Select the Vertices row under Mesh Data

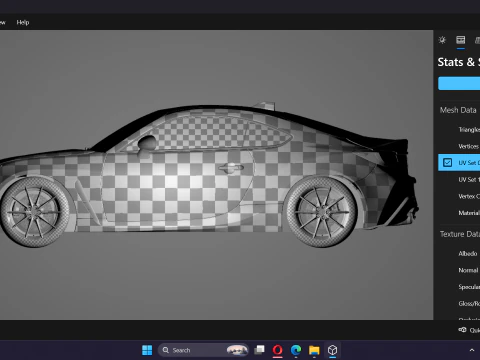[x=459, y=146]
